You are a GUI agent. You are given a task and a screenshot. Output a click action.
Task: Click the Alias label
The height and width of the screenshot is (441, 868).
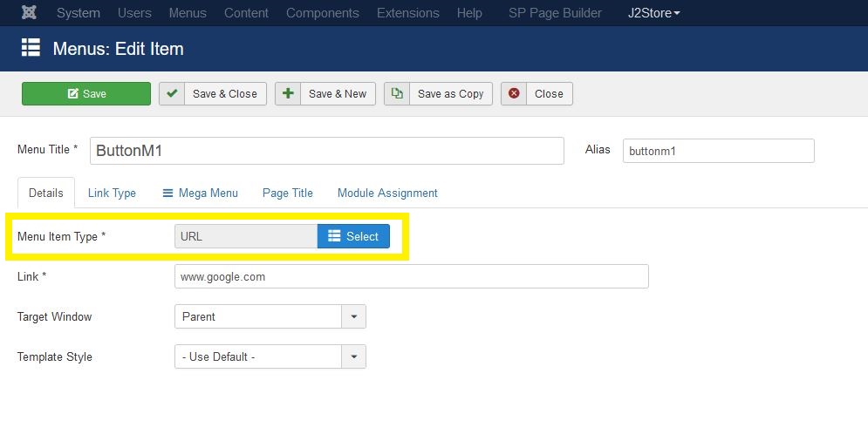[598, 149]
